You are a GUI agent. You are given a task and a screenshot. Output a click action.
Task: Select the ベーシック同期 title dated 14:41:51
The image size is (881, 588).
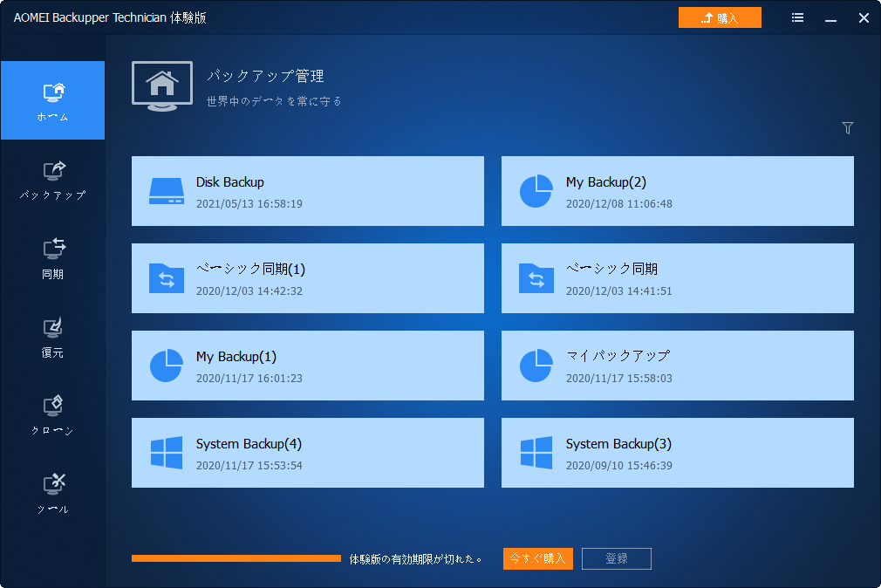point(611,270)
